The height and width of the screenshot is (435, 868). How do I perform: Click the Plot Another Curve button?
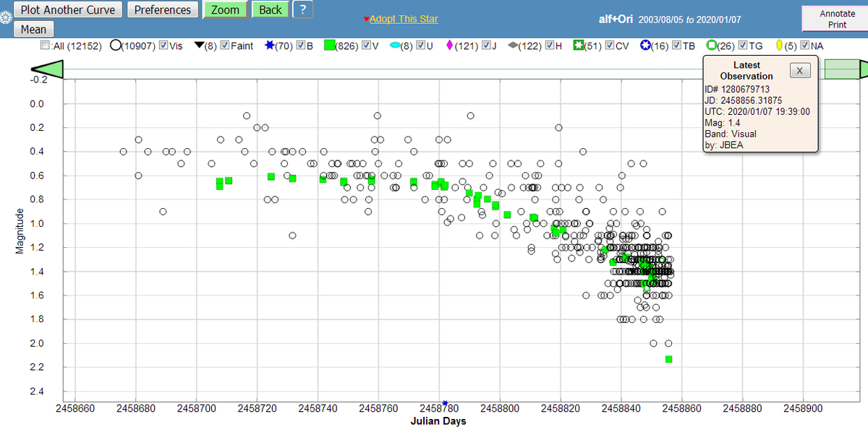tap(69, 10)
